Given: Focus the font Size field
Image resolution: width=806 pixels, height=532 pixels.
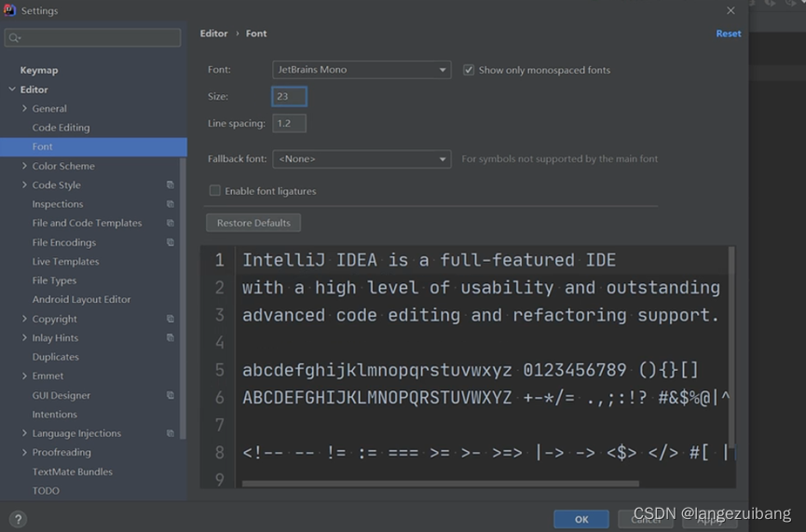Looking at the screenshot, I should [289, 97].
